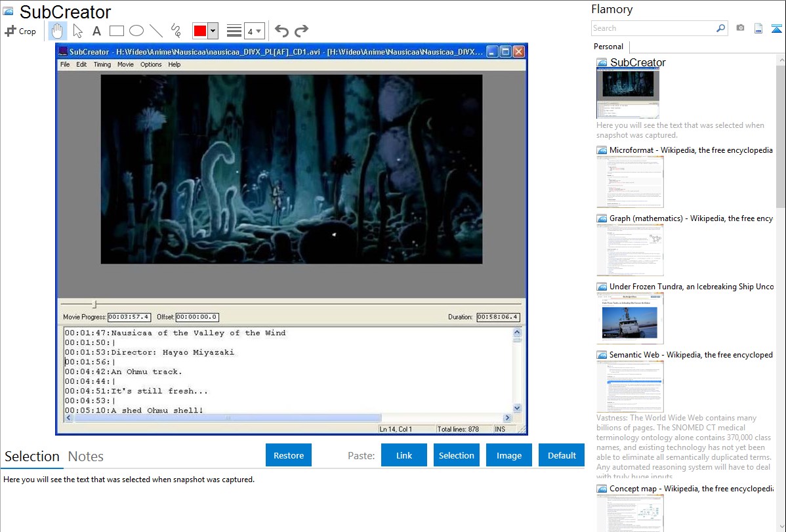The image size is (786, 532).
Task: Open the Under Frozen Tundra snapshot thumbnail
Action: point(630,318)
